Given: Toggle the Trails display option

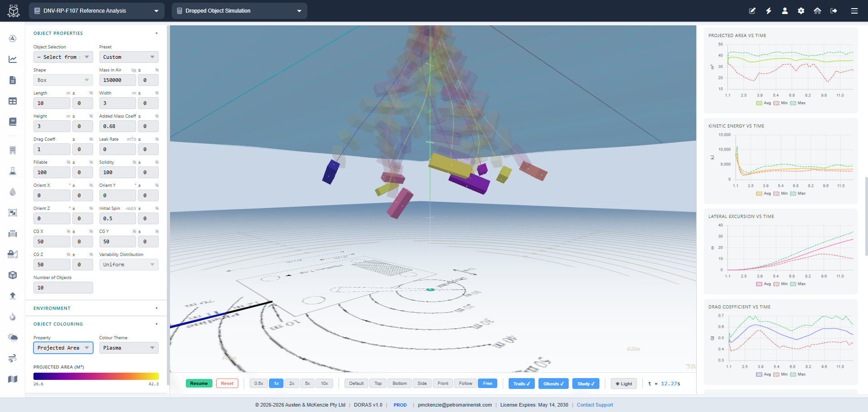Looking at the screenshot, I should pyautogui.click(x=522, y=384).
